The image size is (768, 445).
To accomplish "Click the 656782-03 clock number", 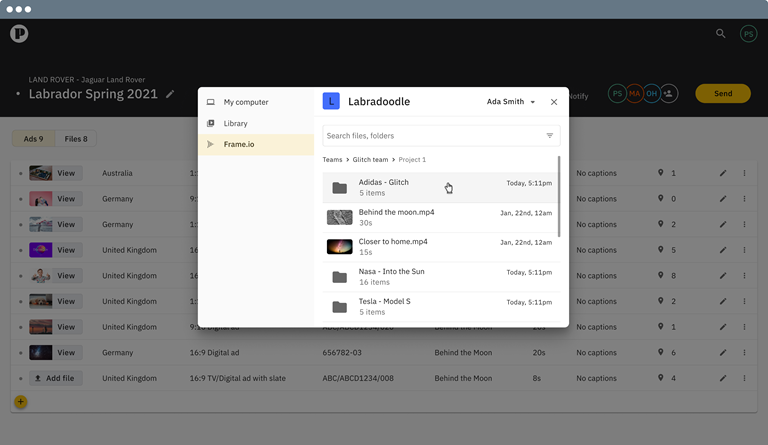I will [x=342, y=352].
